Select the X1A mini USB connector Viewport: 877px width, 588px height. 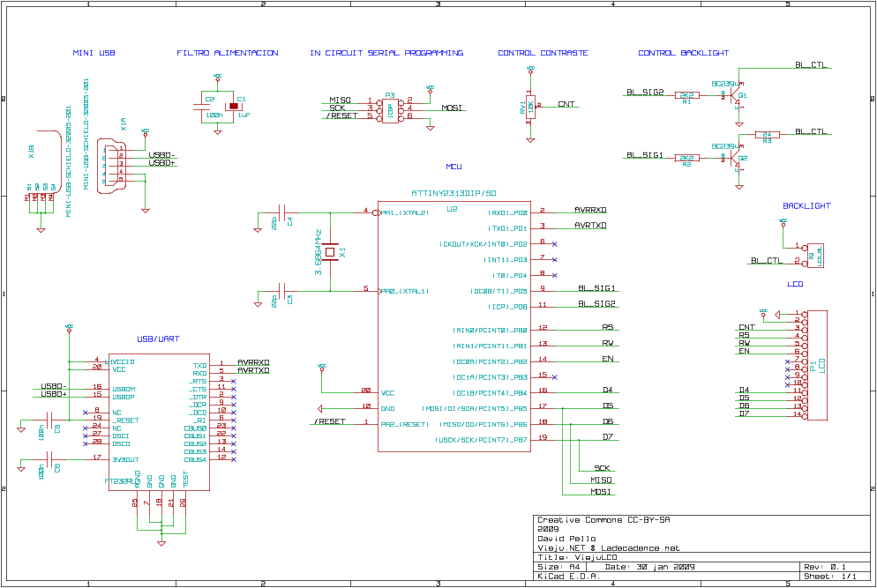pyautogui.click(x=111, y=167)
